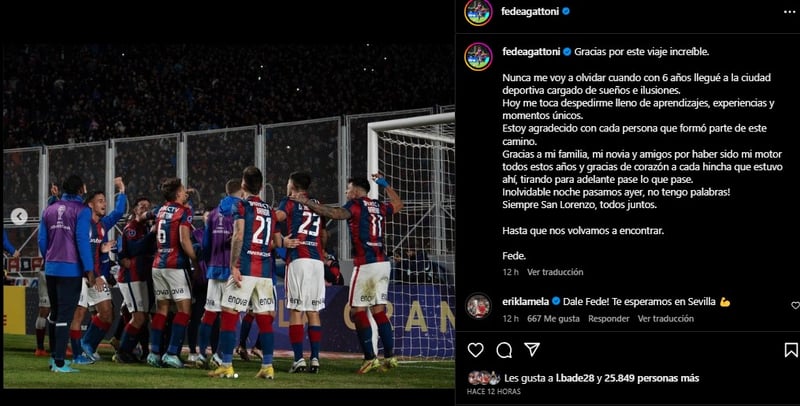Share the post via paper plane icon
This screenshot has height=406, width=800.
tap(532, 349)
